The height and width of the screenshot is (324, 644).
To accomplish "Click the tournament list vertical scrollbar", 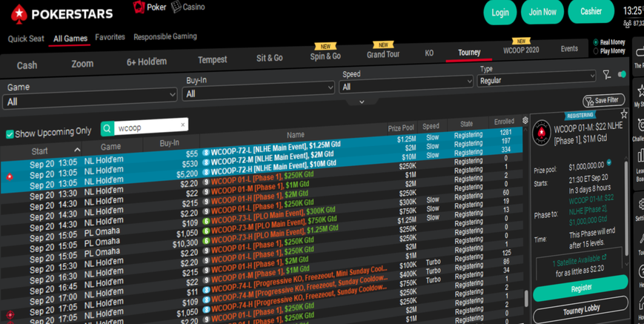I will [526, 299].
